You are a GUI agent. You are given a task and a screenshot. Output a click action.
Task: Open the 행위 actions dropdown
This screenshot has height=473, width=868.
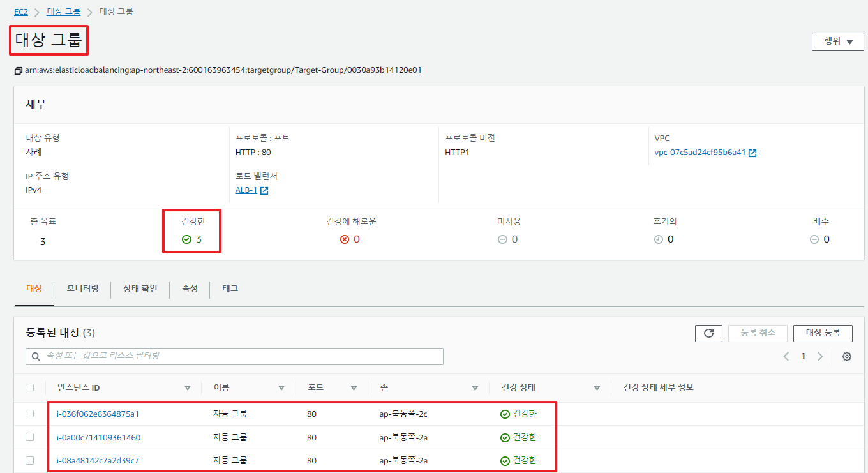tap(837, 41)
